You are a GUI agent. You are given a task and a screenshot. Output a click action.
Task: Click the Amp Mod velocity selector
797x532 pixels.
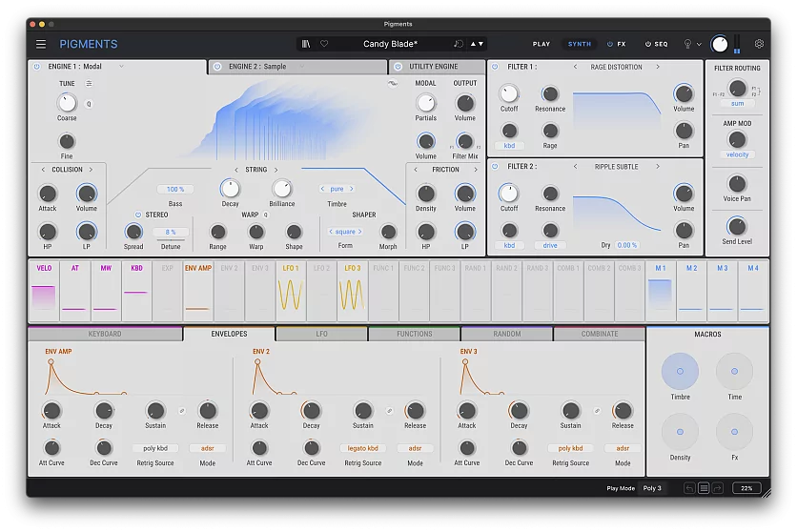737,154
